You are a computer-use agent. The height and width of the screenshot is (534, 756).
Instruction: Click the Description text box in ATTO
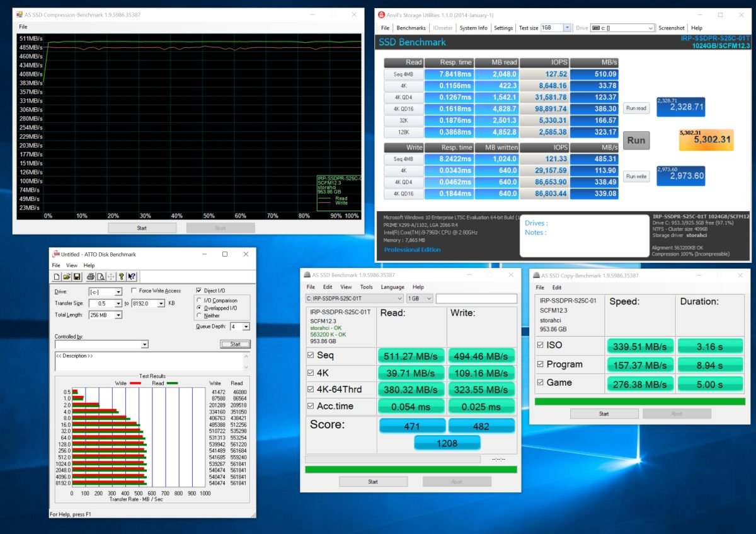tap(152, 361)
